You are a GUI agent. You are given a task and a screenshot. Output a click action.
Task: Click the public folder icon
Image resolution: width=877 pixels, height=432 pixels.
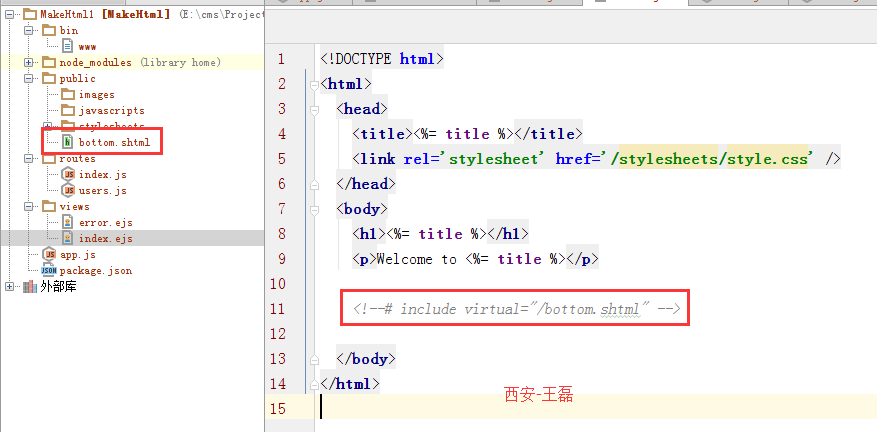pyautogui.click(x=49, y=78)
